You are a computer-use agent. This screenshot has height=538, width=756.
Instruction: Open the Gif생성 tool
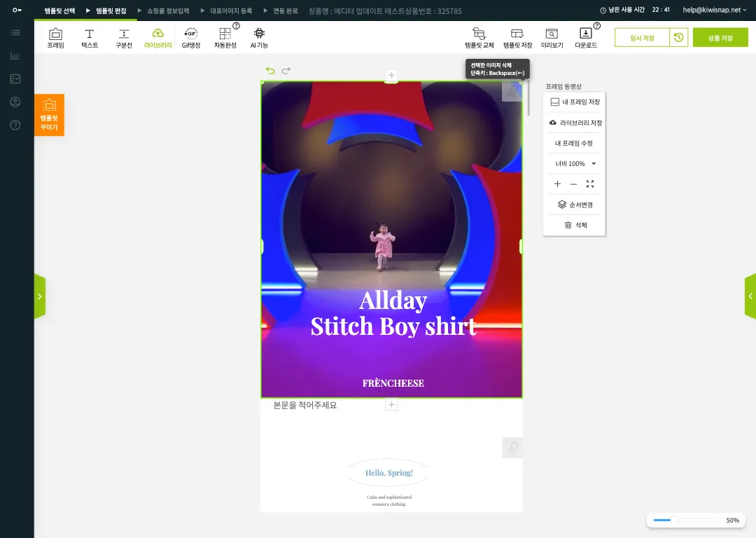191,38
